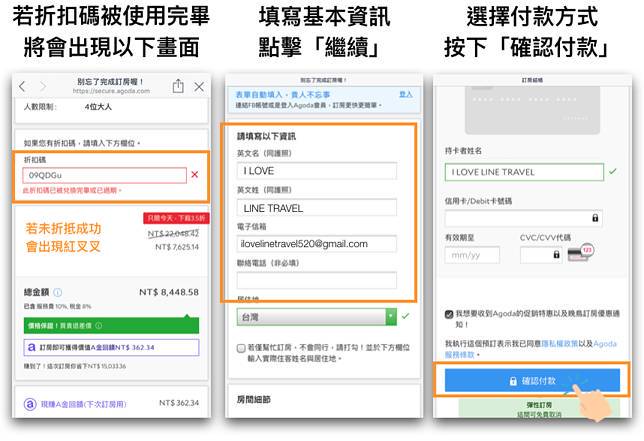
Task: Click the cardholder name field
Action: tap(523, 172)
